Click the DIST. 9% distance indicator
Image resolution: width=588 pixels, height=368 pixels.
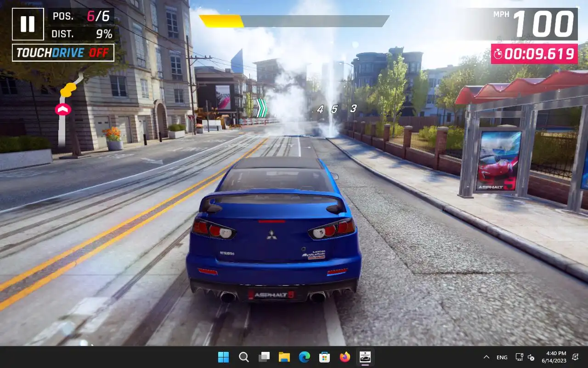click(x=81, y=34)
